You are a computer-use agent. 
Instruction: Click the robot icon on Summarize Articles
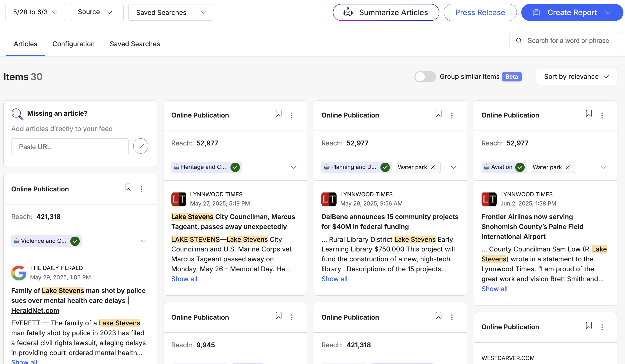pos(348,12)
